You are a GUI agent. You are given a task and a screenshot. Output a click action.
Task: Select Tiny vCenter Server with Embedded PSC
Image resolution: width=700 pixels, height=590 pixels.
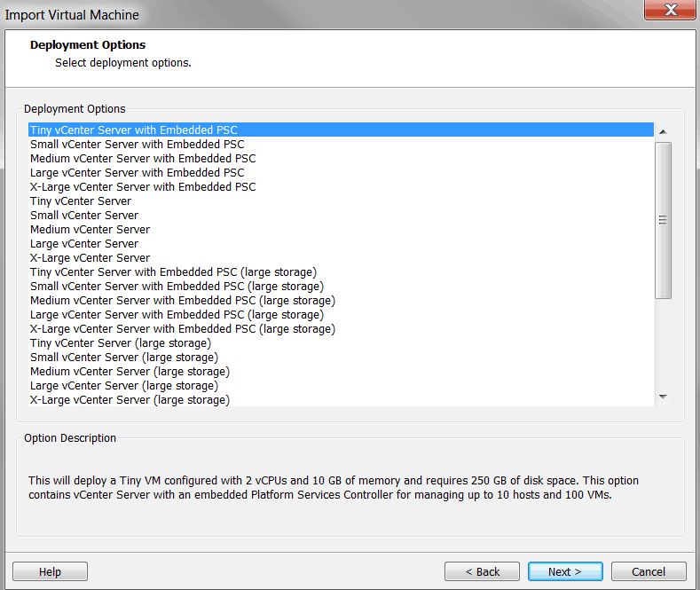133,130
